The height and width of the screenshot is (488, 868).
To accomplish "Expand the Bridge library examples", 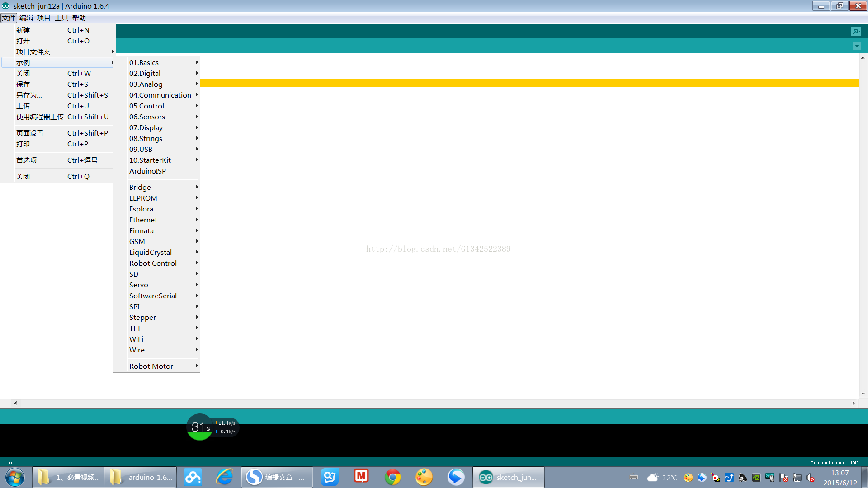I will point(156,187).
